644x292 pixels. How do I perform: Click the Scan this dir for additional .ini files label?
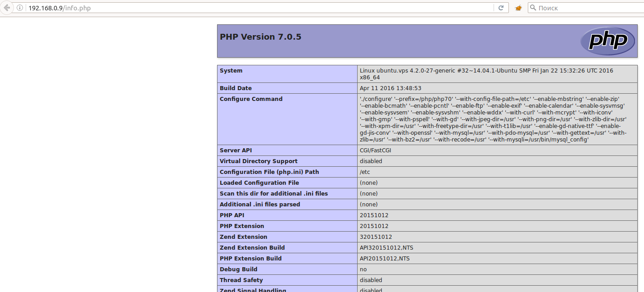(274, 194)
